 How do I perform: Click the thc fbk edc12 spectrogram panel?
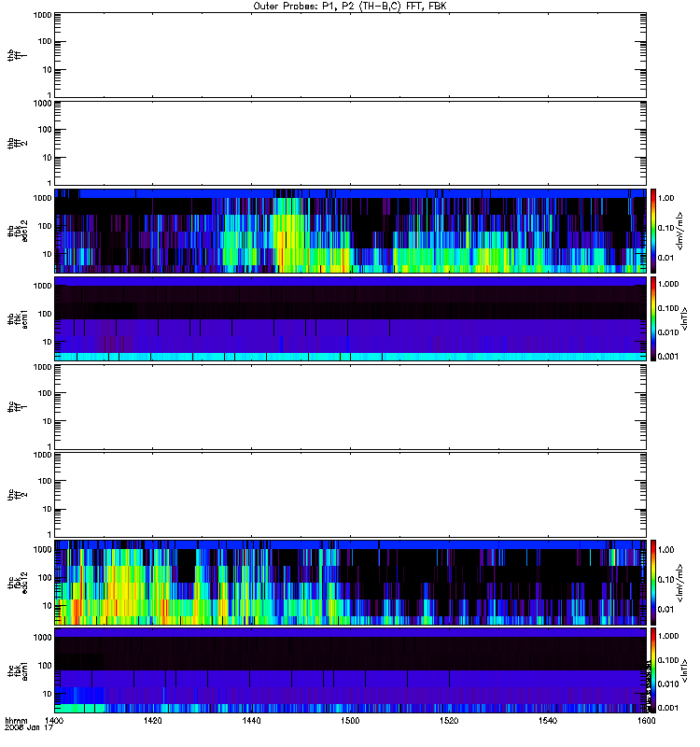point(350,583)
